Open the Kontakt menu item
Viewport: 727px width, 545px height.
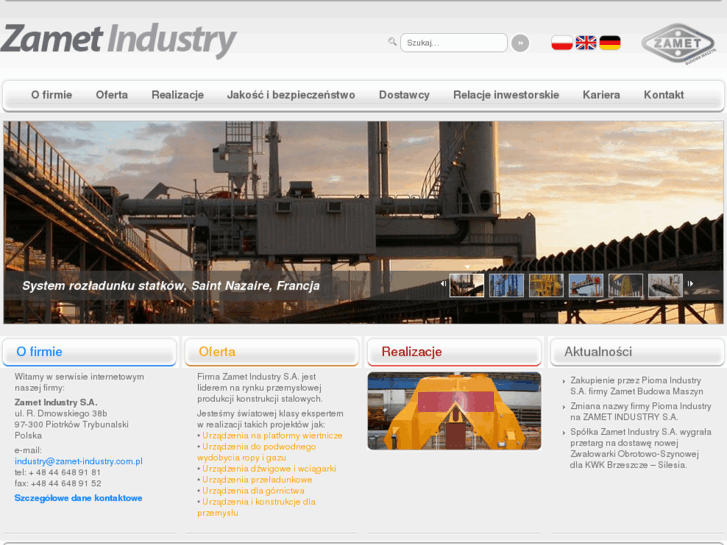tap(663, 95)
